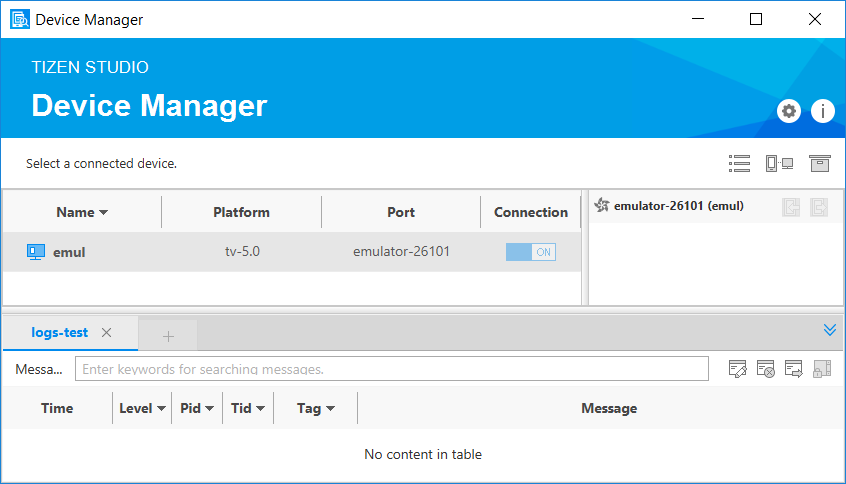The width and height of the screenshot is (846, 484).
Task: Open the Pid filter dropdown
Action: [x=197, y=408]
